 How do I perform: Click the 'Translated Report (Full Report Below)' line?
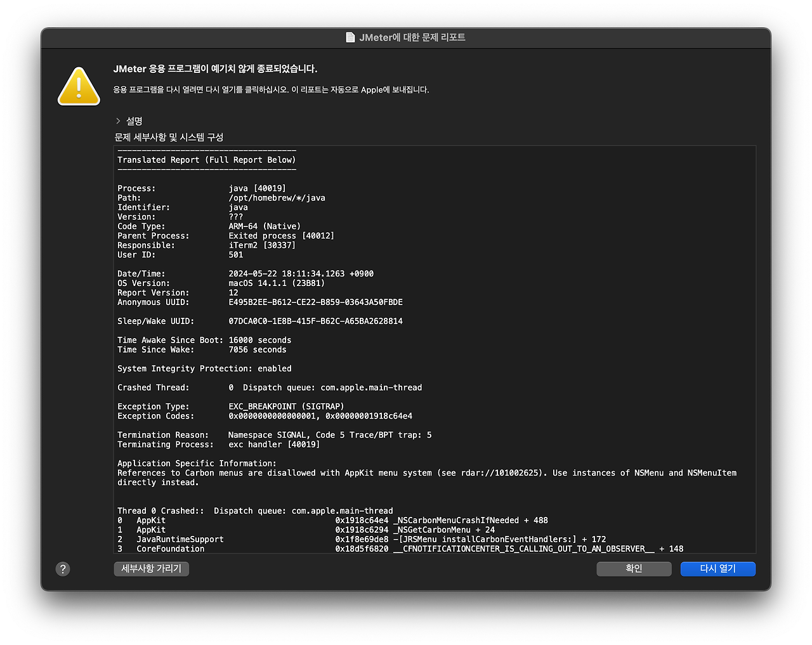207,160
